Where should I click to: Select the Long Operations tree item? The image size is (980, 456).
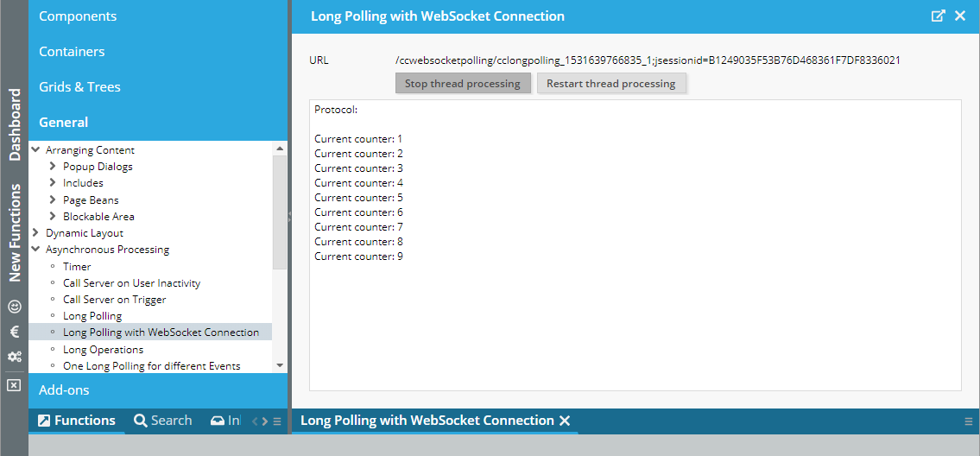click(103, 350)
